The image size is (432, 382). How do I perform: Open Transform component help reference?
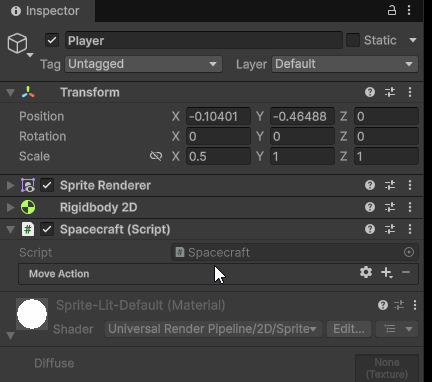370,92
